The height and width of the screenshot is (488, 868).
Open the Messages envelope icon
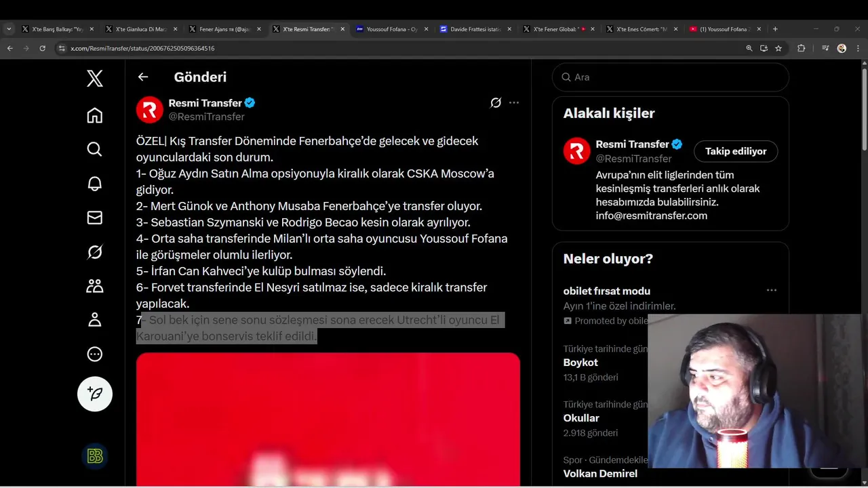click(95, 218)
